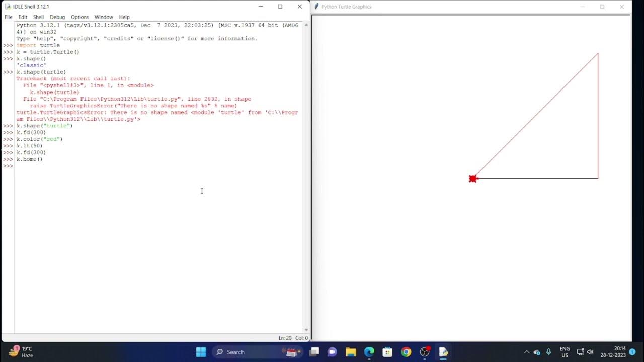Open the notification badge in the tray
Viewport: 644px width, 362px height.
[x=632, y=352]
